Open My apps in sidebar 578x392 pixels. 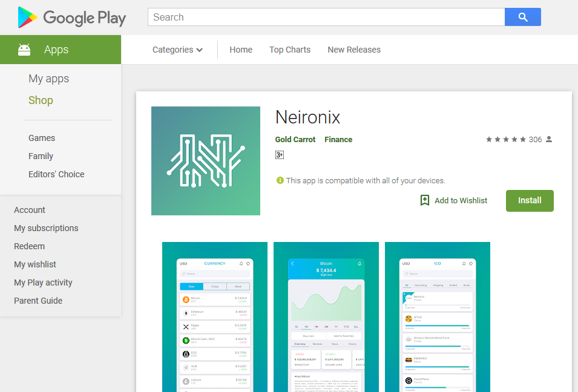[48, 79]
